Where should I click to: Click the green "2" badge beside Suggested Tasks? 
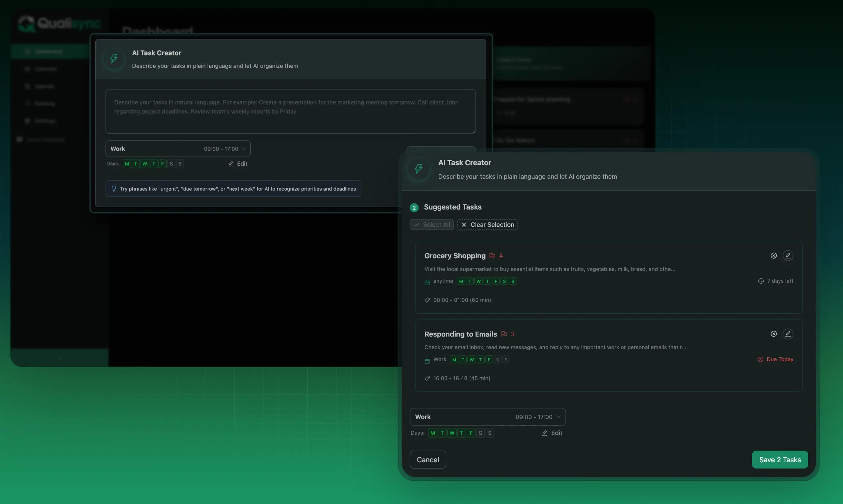point(414,208)
